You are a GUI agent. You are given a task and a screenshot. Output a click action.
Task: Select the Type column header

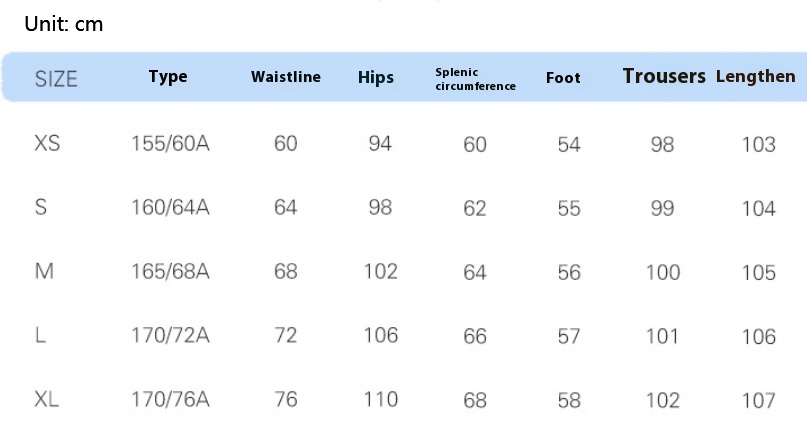168,77
